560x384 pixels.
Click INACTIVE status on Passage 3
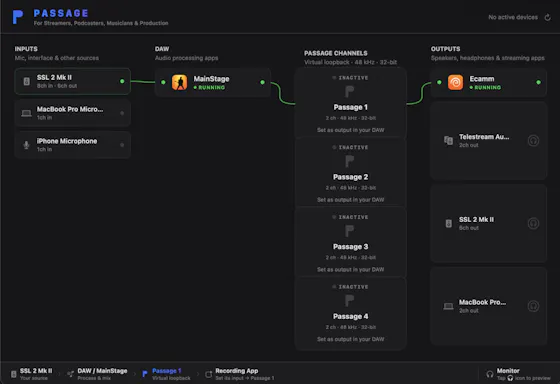point(350,217)
